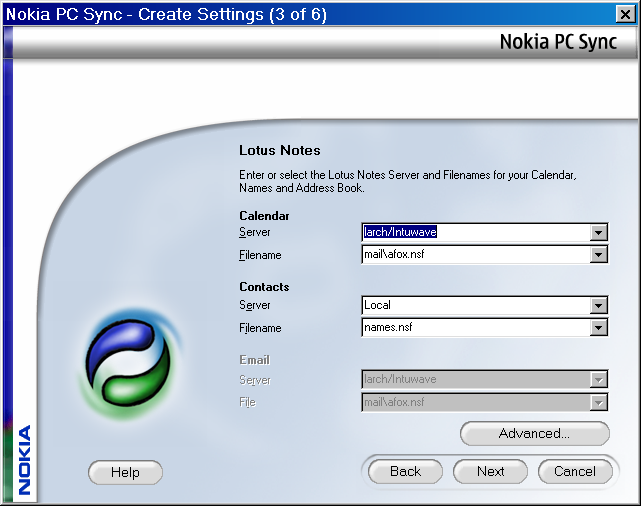Proceed with the Next button
The image size is (641, 506).
(490, 471)
